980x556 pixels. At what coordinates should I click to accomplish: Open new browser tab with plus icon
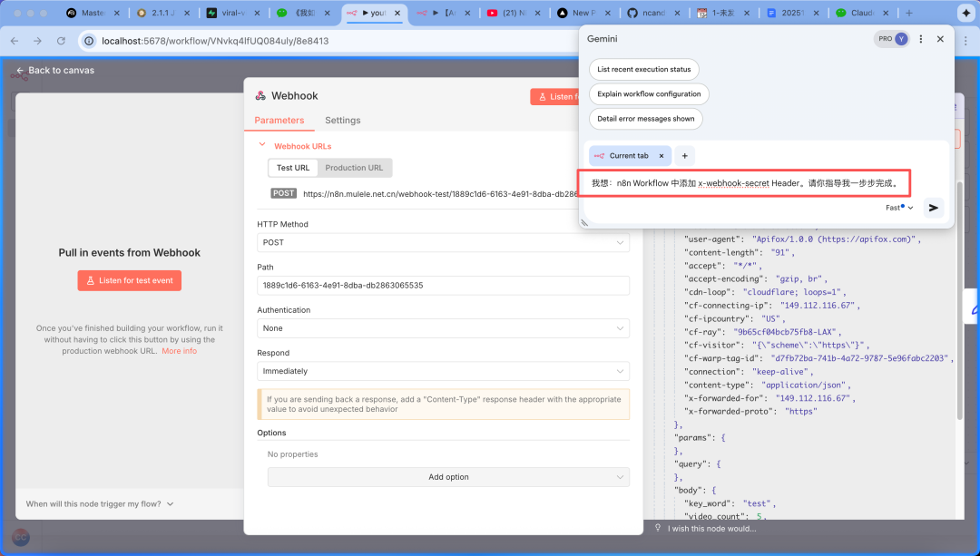909,14
